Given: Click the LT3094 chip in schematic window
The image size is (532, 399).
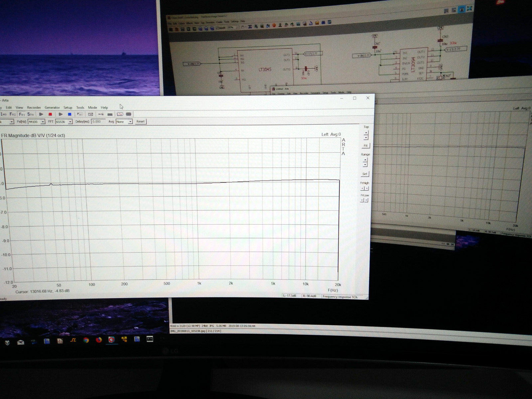Looking at the screenshot, I should tap(413, 65).
